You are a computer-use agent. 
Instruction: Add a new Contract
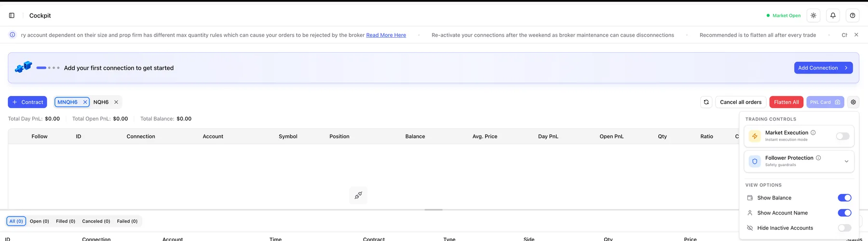[27, 102]
